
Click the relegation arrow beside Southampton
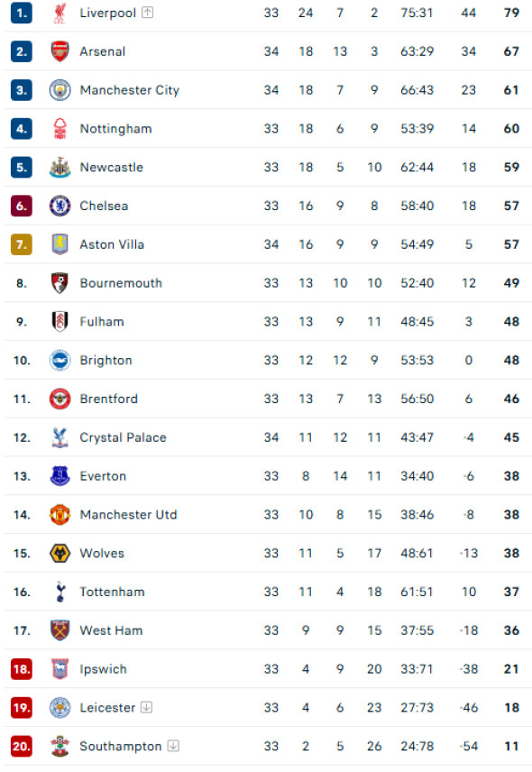(173, 746)
